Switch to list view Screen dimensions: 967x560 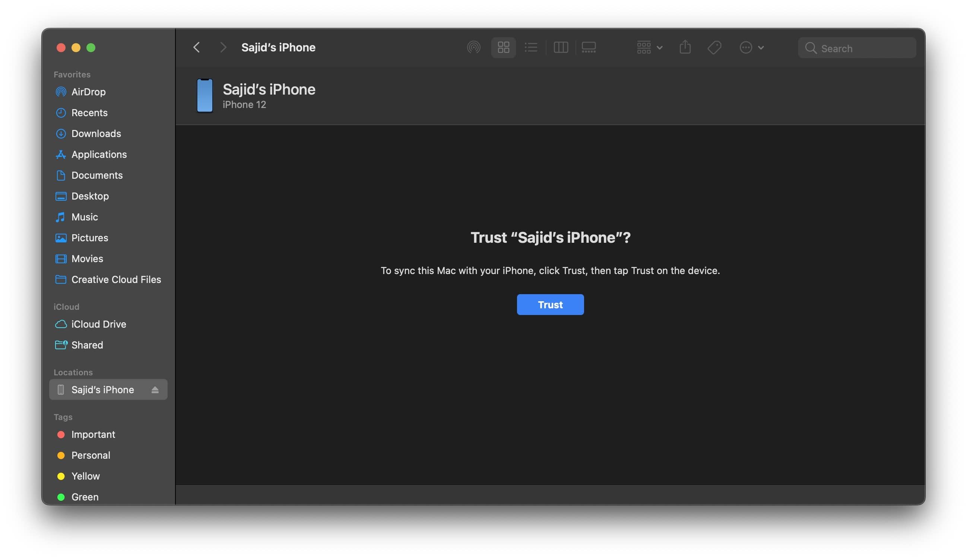point(531,47)
